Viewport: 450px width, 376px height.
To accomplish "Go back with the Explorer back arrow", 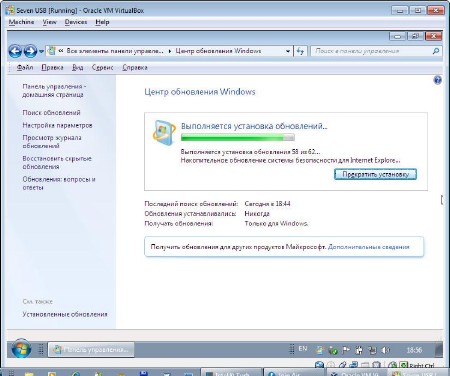I will coord(15,51).
